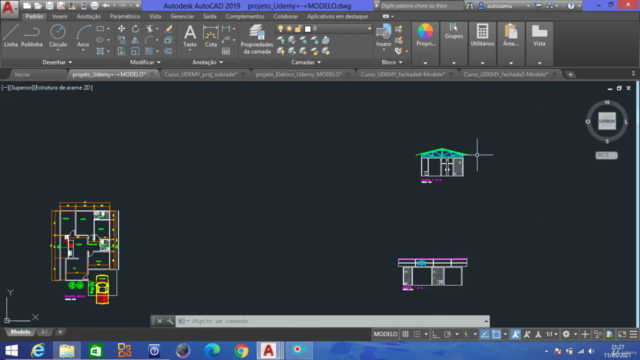640x360 pixels.
Task: Click the WCS coordinate system button
Action: [x=606, y=155]
